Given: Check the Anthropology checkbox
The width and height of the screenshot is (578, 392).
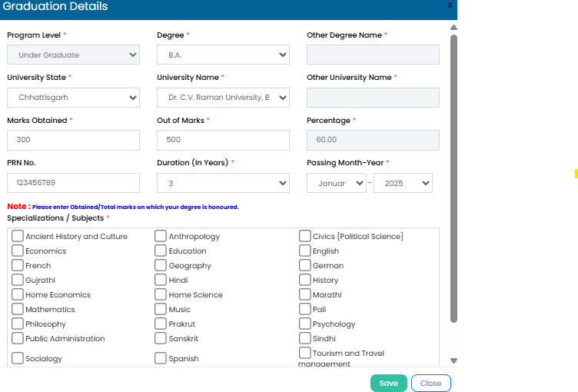Looking at the screenshot, I should 161,236.
